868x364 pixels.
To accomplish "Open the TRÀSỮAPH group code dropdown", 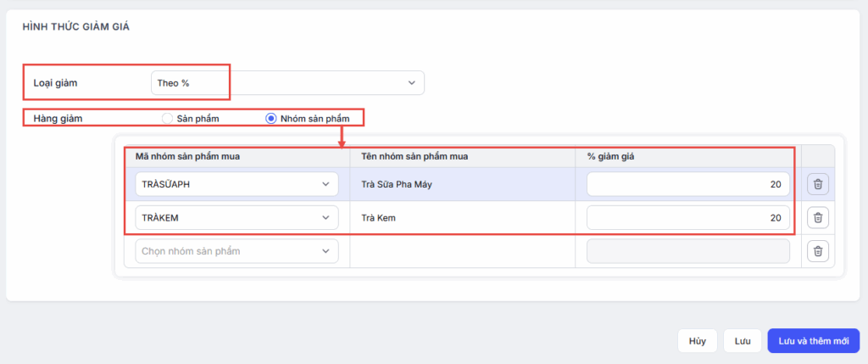I will point(236,184).
